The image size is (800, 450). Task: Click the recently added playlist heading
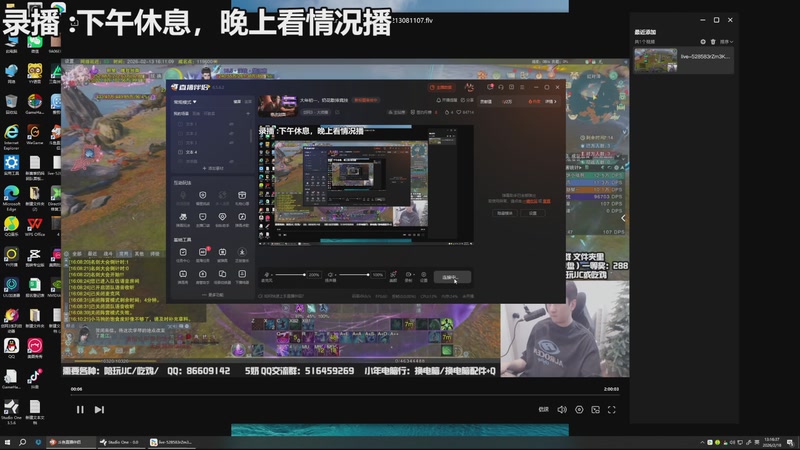pos(645,32)
